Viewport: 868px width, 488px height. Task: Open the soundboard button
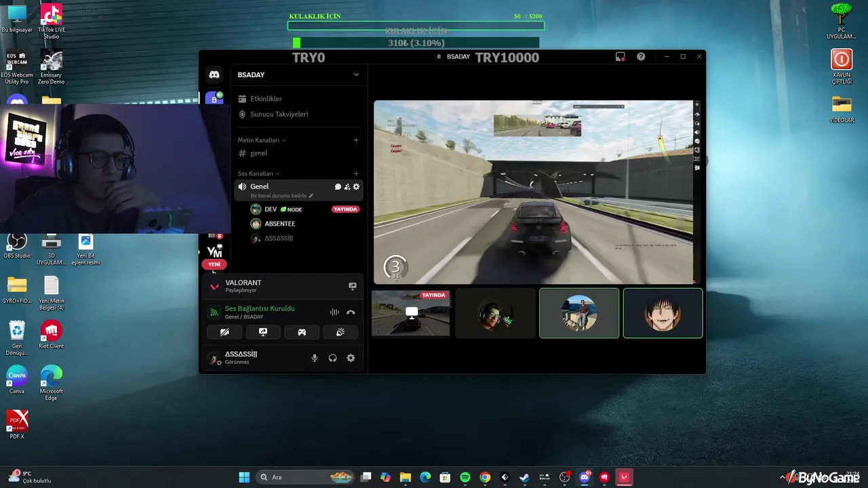[340, 332]
